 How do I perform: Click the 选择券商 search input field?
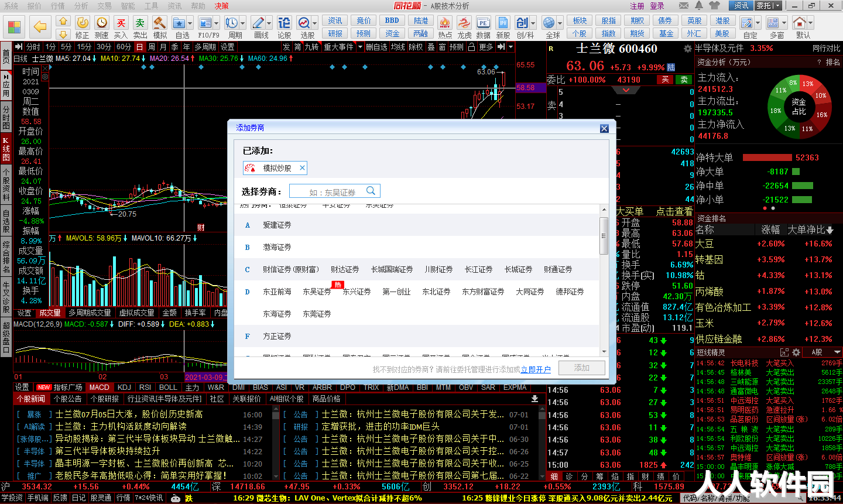pyautogui.click(x=334, y=191)
